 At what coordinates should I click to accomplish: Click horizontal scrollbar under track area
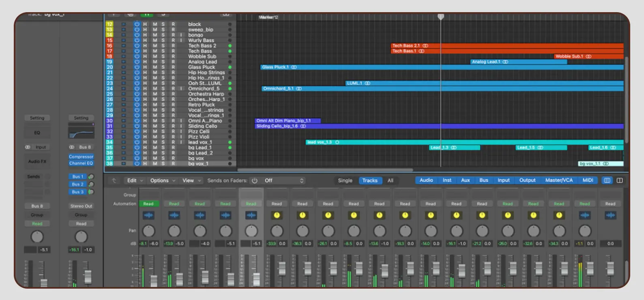(x=325, y=170)
